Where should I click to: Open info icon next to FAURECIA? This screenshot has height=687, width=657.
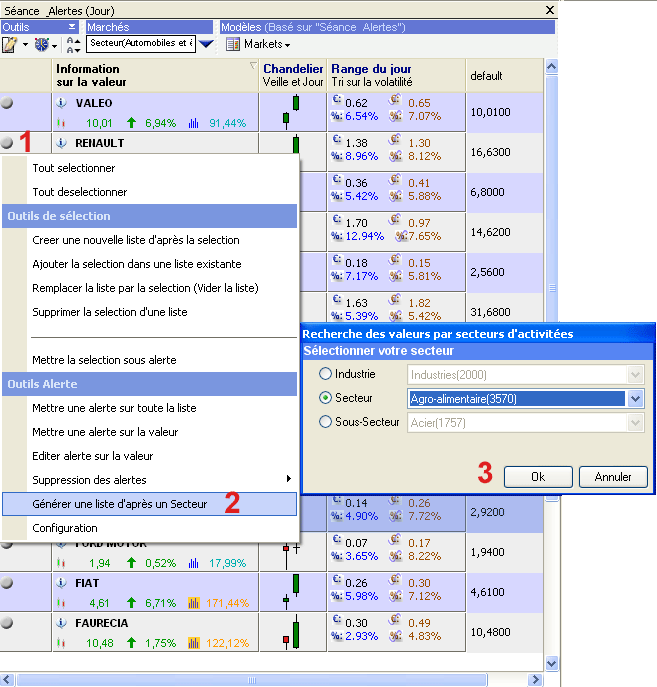coord(61,623)
